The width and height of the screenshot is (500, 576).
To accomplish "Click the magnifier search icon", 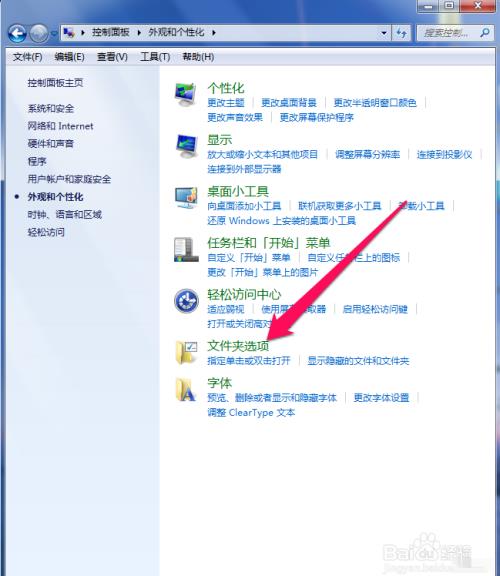I will [485, 33].
